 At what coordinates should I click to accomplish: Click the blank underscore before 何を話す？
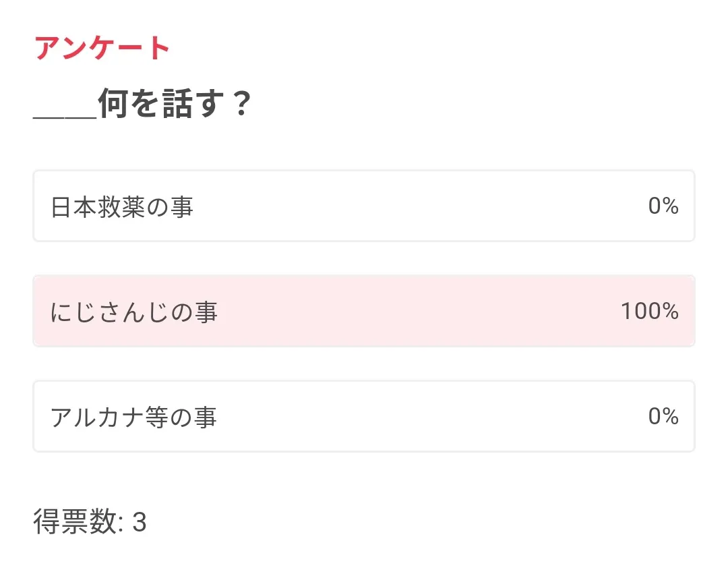pos(65,115)
